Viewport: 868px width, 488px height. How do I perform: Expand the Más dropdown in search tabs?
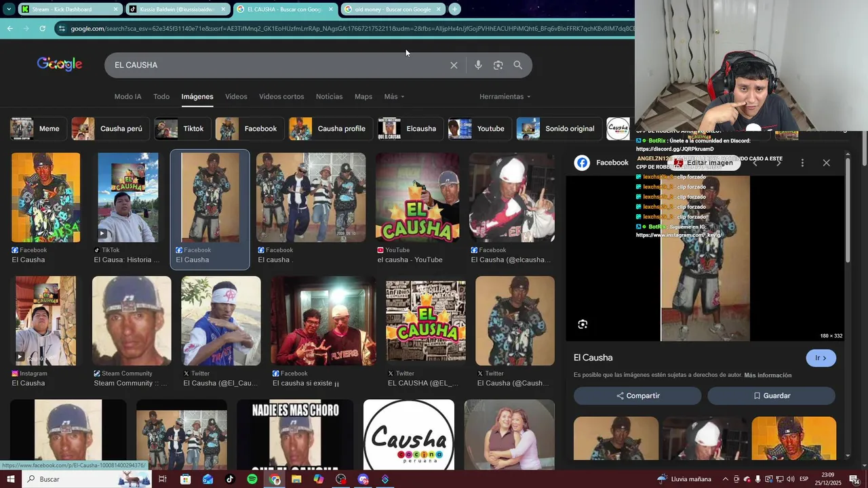[394, 96]
